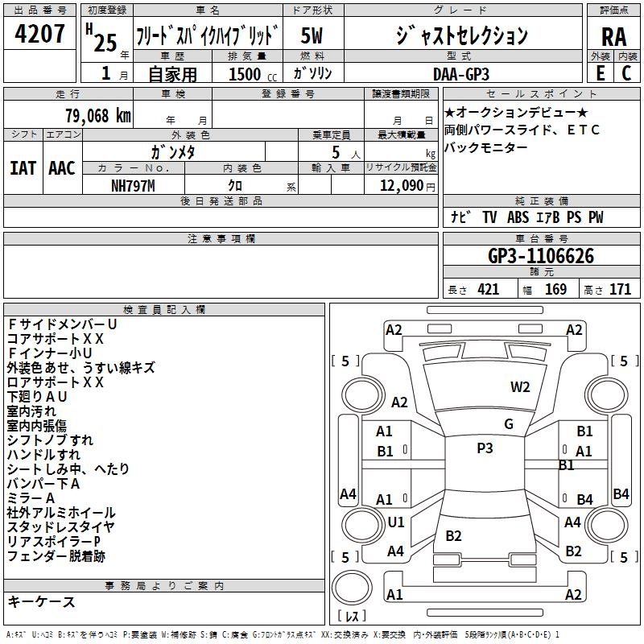Select the DAA-GP3 model code
This screenshot has width=644, height=644.
click(x=461, y=72)
